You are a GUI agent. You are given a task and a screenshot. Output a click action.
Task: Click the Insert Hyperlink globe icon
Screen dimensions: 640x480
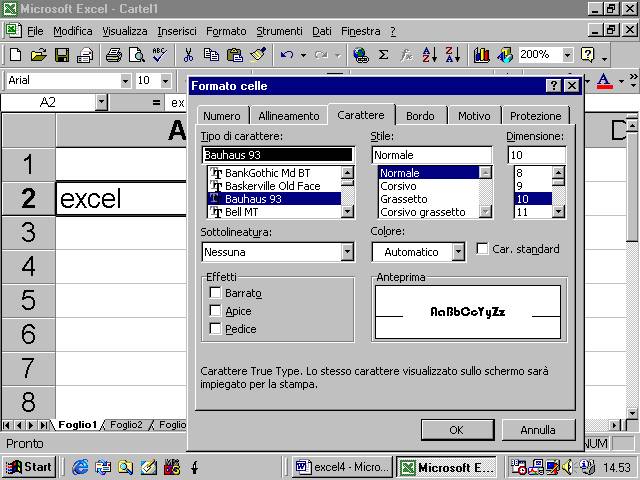[361, 55]
